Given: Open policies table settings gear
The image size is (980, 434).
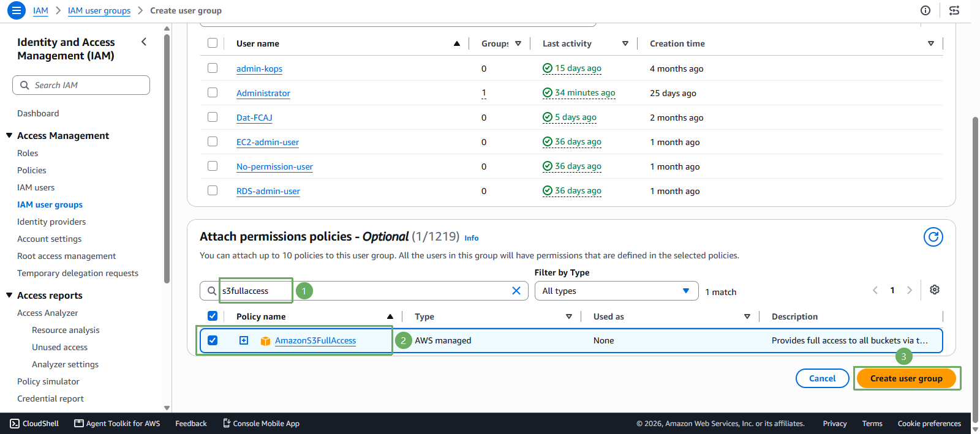Looking at the screenshot, I should coord(935,290).
